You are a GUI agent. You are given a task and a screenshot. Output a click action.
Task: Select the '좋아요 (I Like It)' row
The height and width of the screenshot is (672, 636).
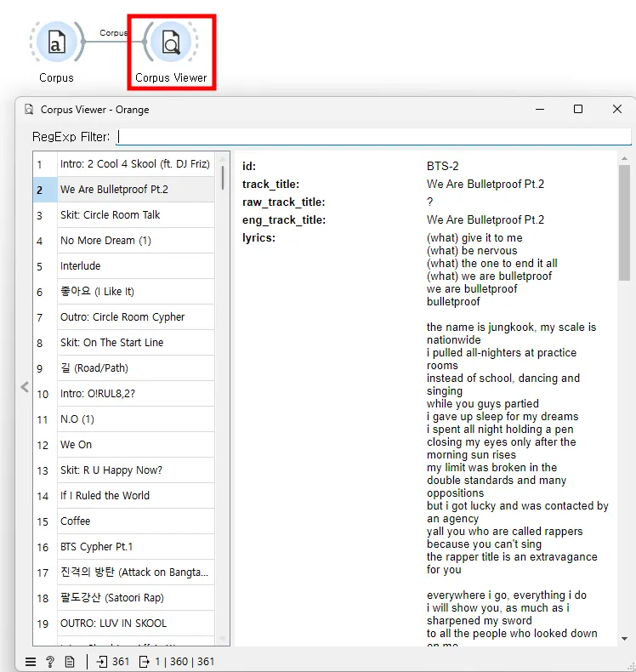[135, 292]
